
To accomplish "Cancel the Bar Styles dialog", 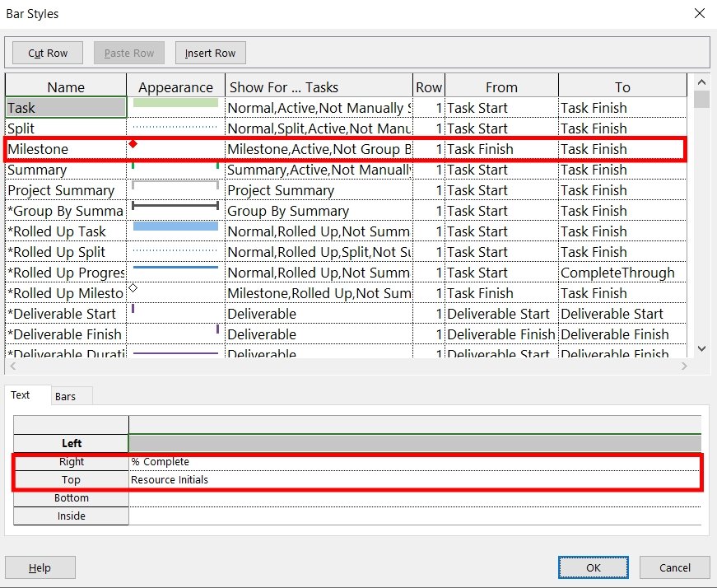I will (674, 567).
